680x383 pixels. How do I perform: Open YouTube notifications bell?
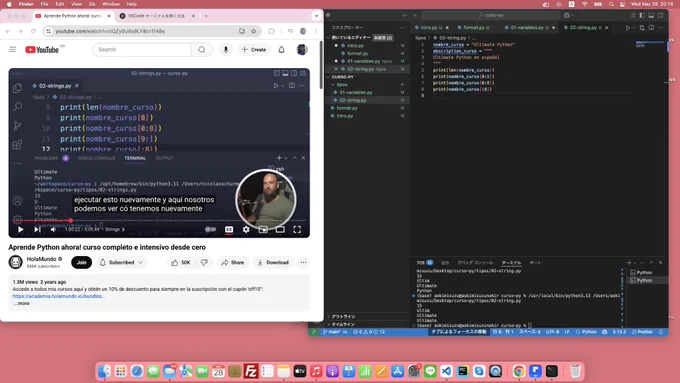click(281, 49)
